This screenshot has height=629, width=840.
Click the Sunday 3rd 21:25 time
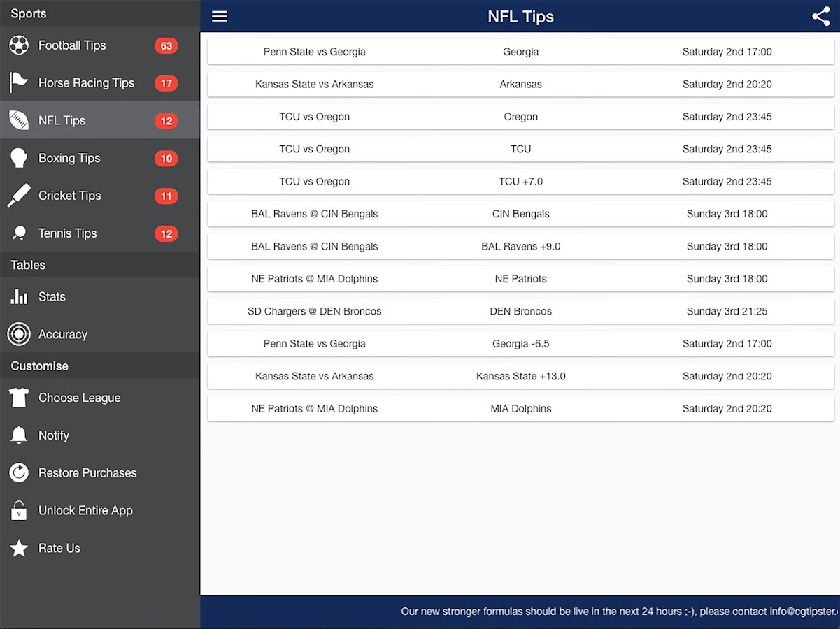[x=727, y=311]
